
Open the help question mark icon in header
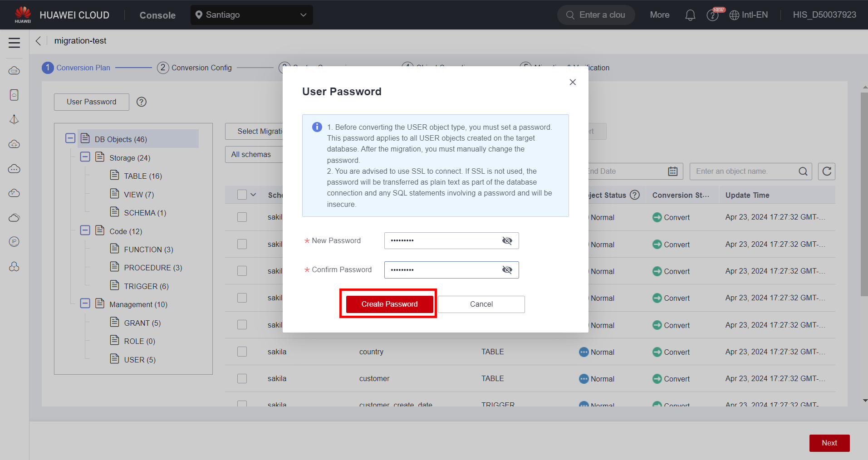[x=712, y=15]
